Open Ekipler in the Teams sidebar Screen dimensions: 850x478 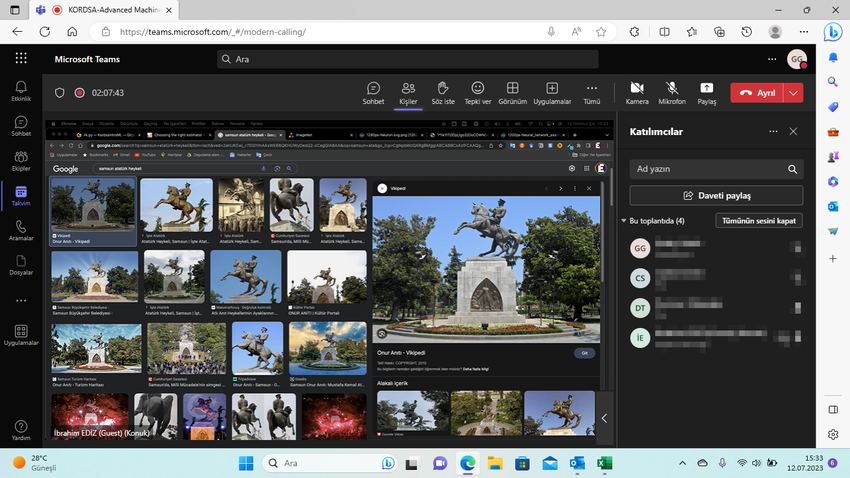pyautogui.click(x=21, y=161)
